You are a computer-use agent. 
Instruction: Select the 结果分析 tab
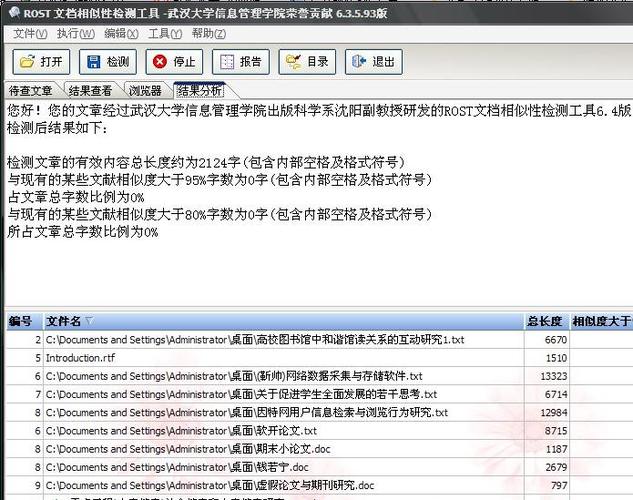(x=200, y=90)
